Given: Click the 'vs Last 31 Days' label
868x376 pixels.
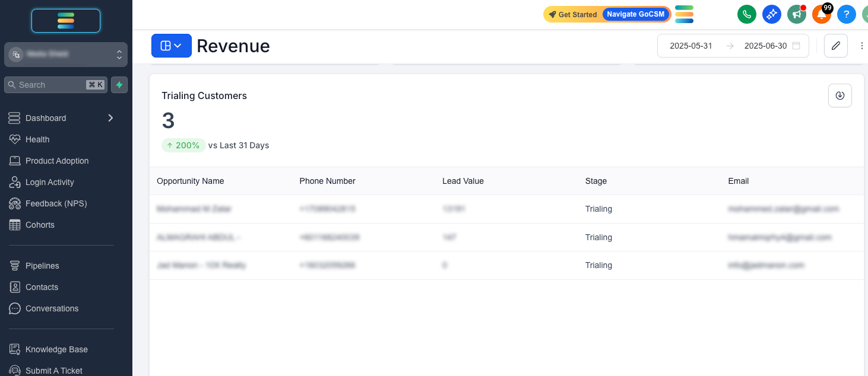Looking at the screenshot, I should tap(239, 145).
